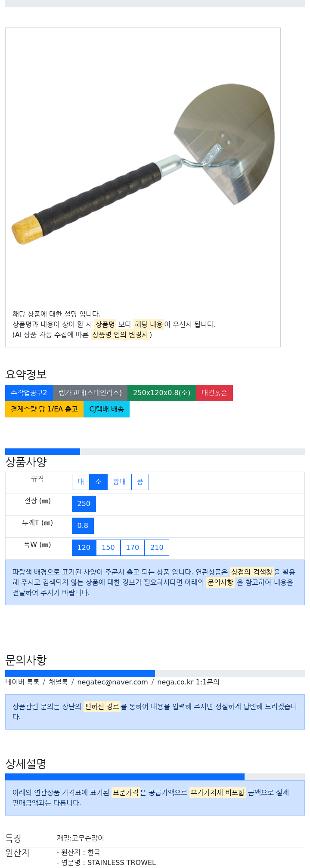Image resolution: width=310 pixels, height=868 pixels.
Task: Click the CJ택배 배송 shipping tag
Action: coord(106,409)
